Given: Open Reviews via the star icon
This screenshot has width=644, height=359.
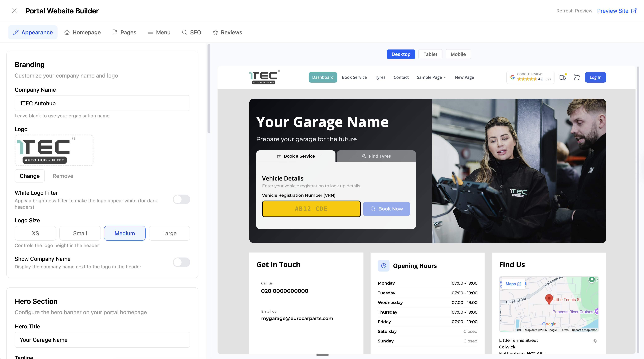Looking at the screenshot, I should (x=227, y=32).
